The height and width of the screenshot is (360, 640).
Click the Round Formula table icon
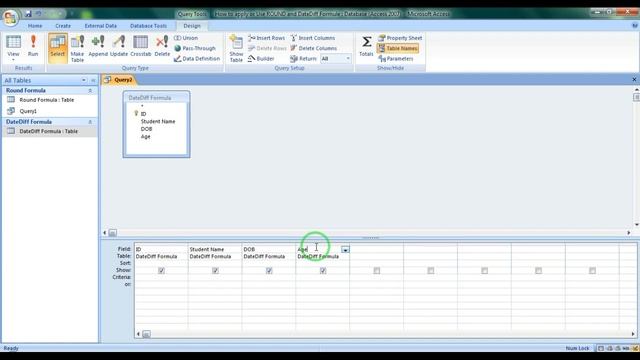[11, 100]
